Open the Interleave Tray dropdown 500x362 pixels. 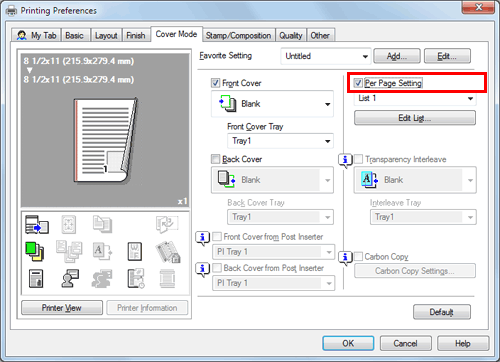click(x=423, y=217)
